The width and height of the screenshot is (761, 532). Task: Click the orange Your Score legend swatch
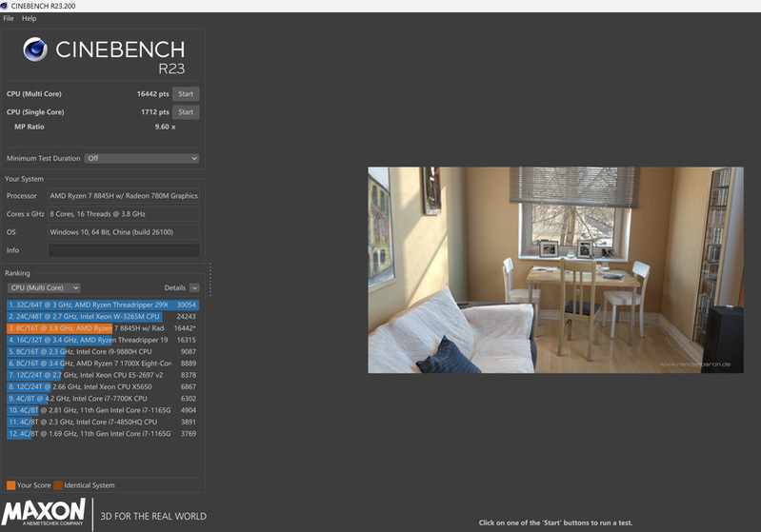click(x=11, y=485)
